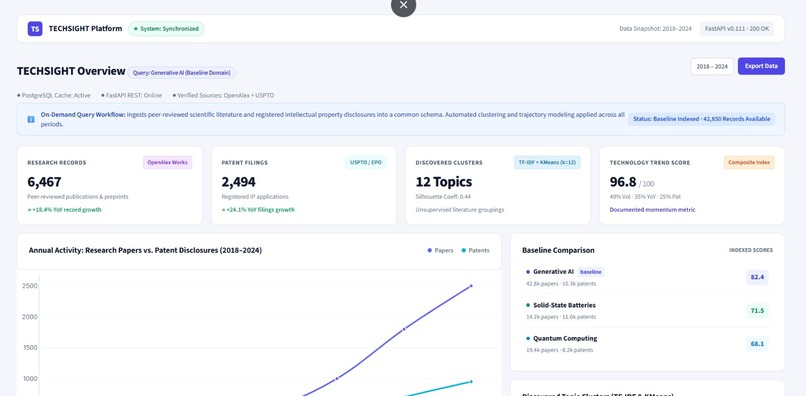Click the FastAPI REST: Online status
Image resolution: width=806 pixels, height=396 pixels.
tap(131, 96)
